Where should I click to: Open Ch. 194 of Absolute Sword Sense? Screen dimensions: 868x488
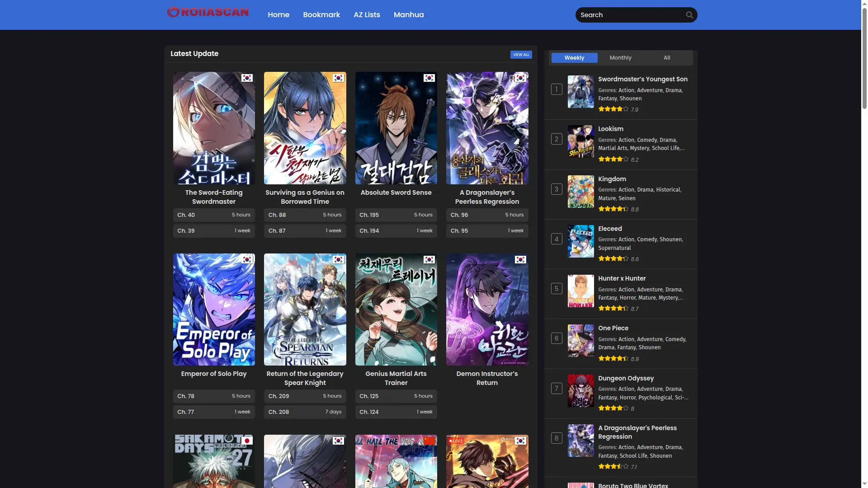[396, 231]
